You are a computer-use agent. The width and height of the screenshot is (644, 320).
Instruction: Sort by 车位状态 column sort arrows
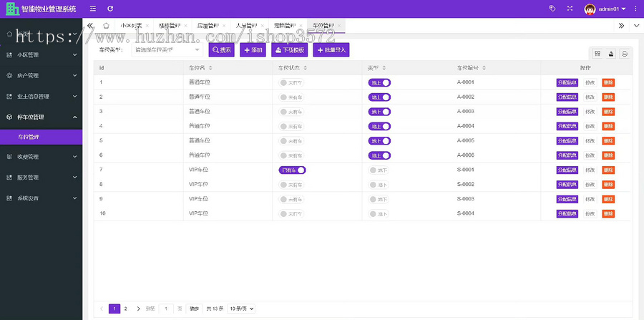pos(305,68)
